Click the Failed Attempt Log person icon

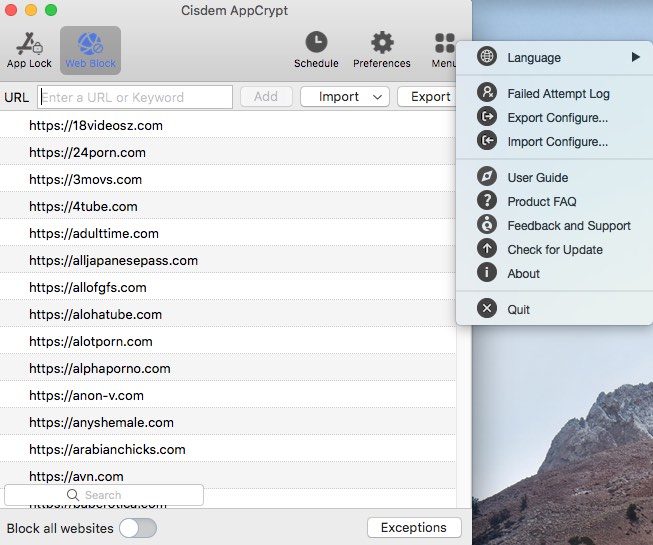(x=487, y=92)
